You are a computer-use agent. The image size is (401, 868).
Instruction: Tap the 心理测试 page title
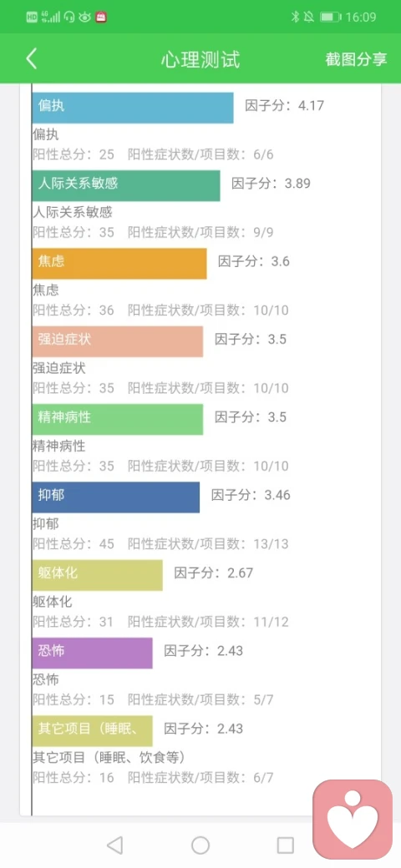tap(200, 59)
